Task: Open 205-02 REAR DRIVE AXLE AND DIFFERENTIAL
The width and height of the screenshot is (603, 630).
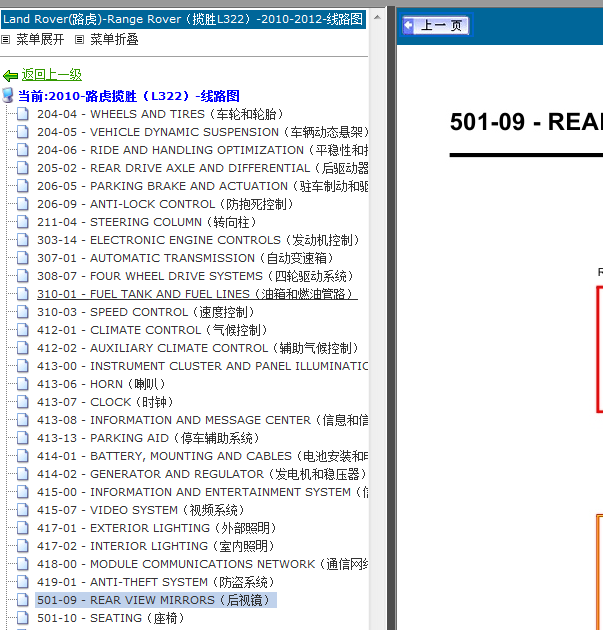Action: (202, 168)
